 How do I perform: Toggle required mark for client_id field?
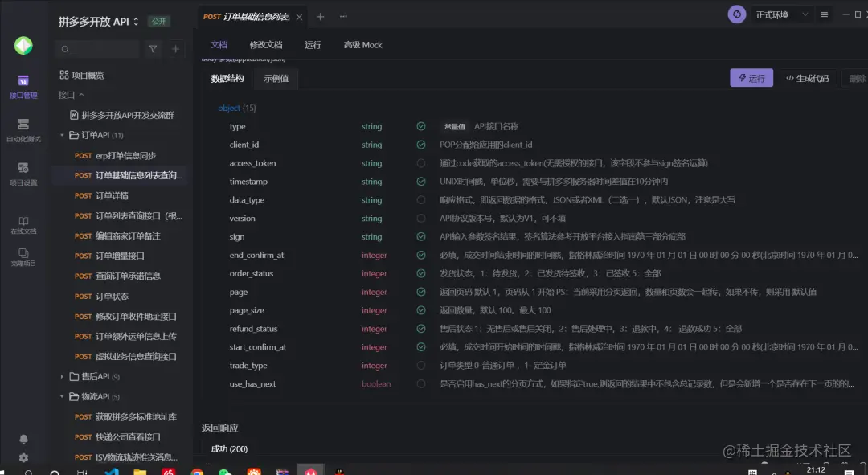[420, 145]
